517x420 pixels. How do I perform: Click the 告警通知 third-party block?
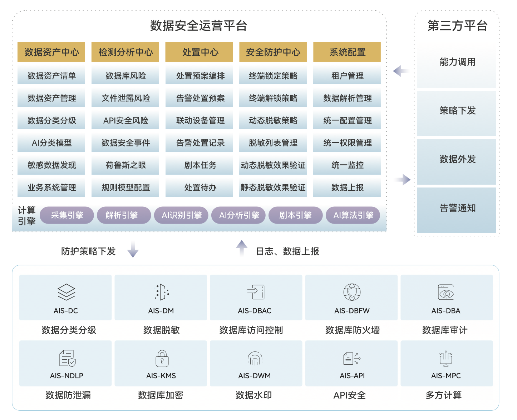457,208
